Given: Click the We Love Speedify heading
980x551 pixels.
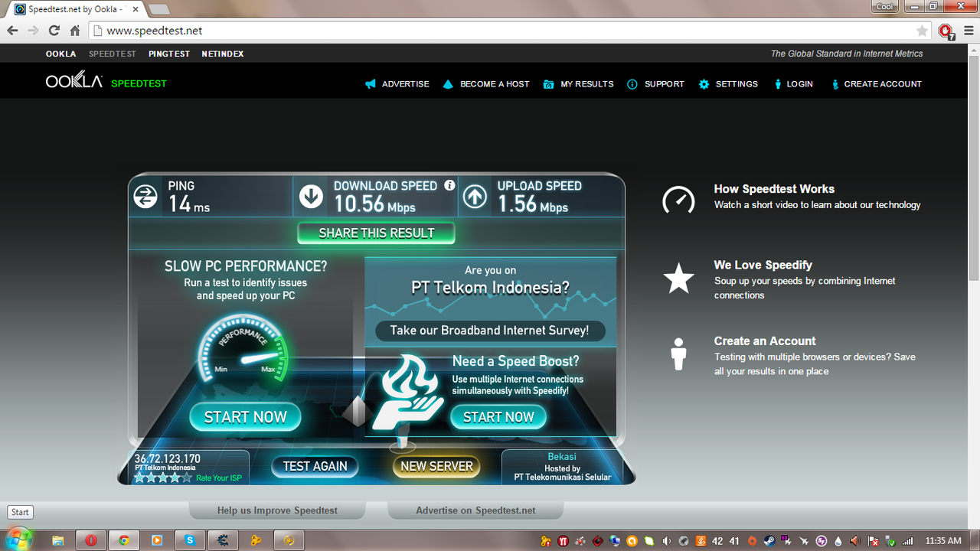Looking at the screenshot, I should click(763, 265).
